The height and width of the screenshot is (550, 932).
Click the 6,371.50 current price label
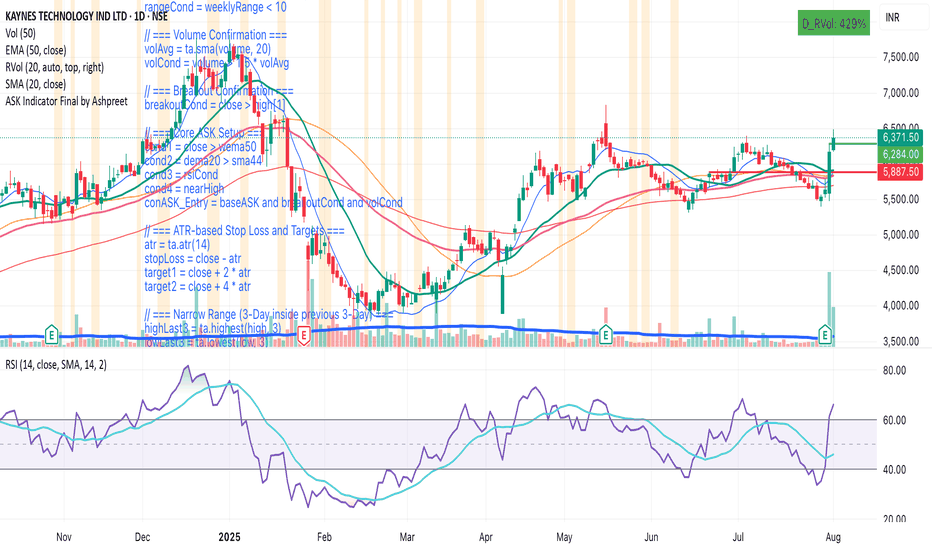(x=900, y=138)
